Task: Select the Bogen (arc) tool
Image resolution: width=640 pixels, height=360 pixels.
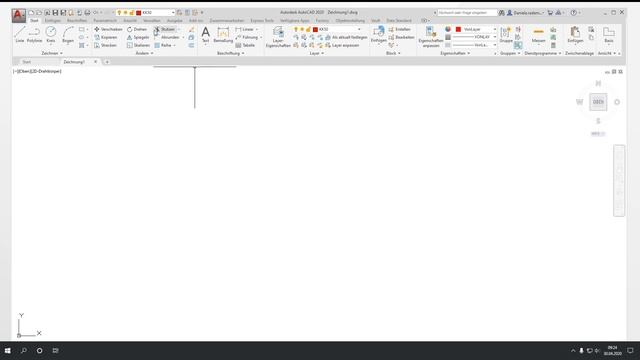Action: (68, 34)
